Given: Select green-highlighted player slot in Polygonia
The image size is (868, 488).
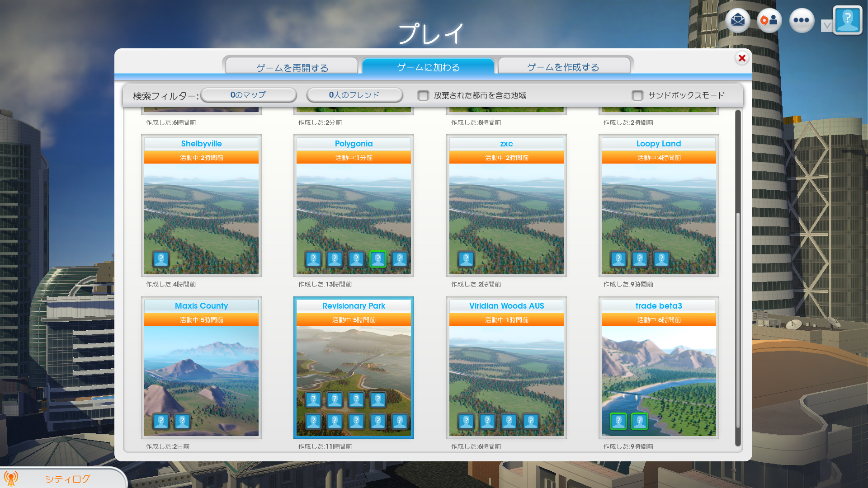Looking at the screenshot, I should [378, 259].
